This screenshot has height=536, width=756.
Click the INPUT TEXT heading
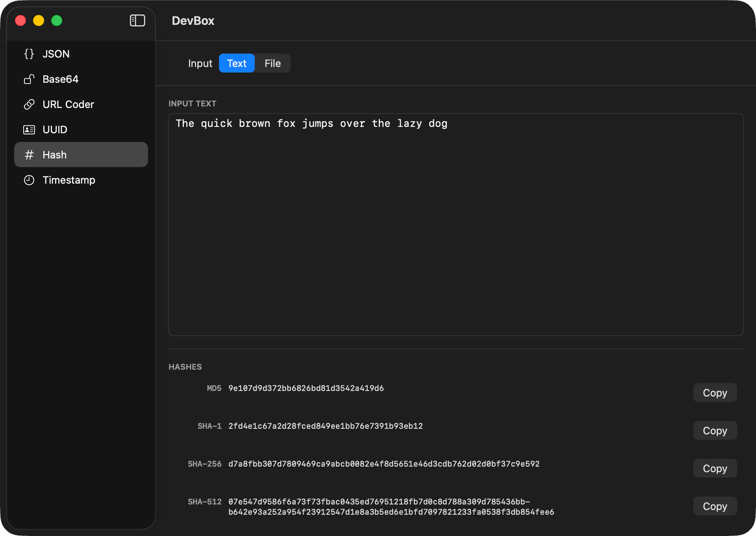(x=193, y=104)
